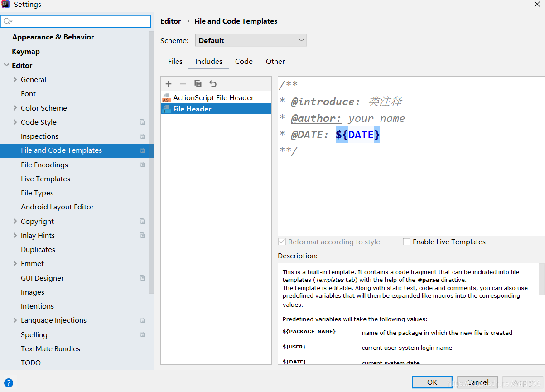Switch to the Files tab
The height and width of the screenshot is (392, 545).
point(175,61)
